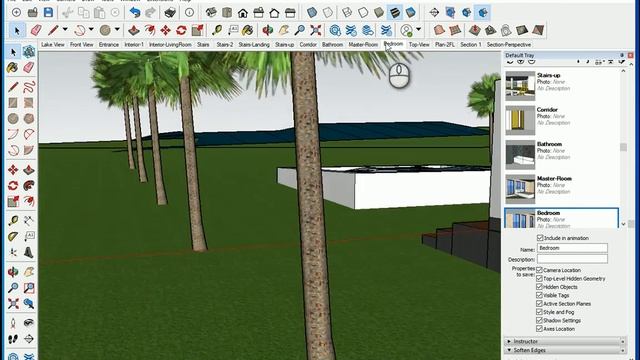Toggle Visible Tags checkbox
Viewport: 640px width, 360px height.
[539, 295]
